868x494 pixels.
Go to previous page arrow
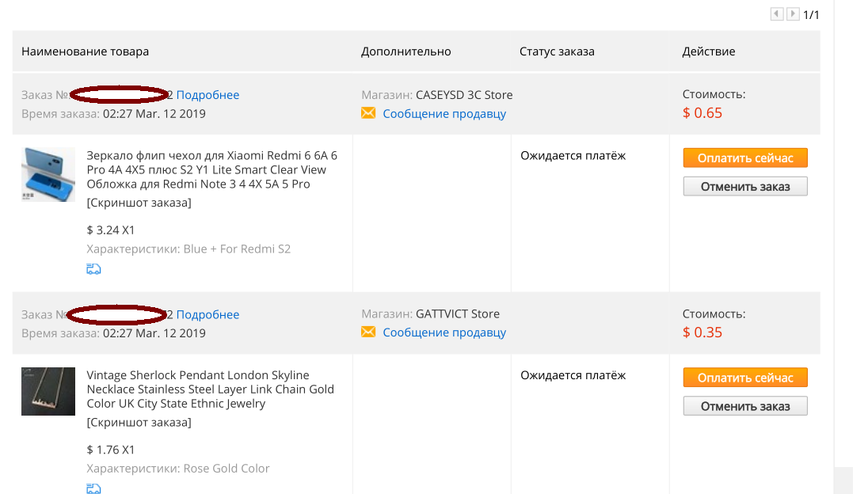777,14
